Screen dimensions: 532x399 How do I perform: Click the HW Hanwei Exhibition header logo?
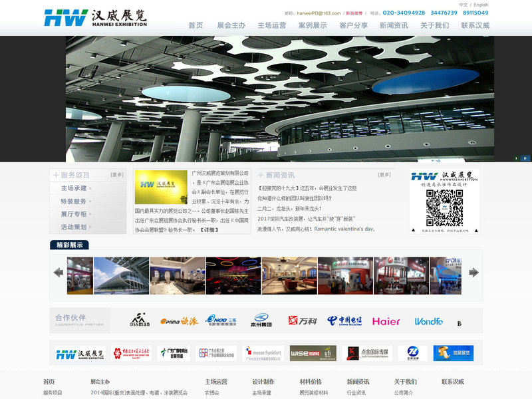(96, 18)
